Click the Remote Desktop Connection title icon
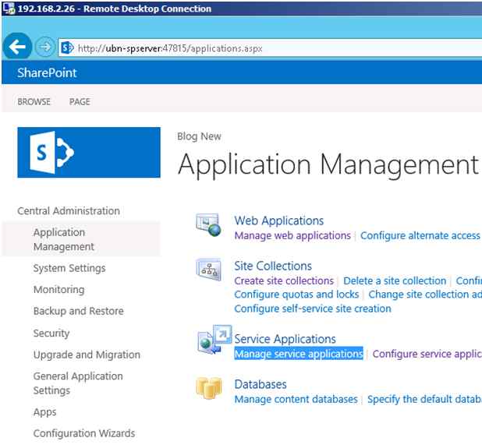Viewport: 482px width, 448px height. pyautogui.click(x=9, y=9)
